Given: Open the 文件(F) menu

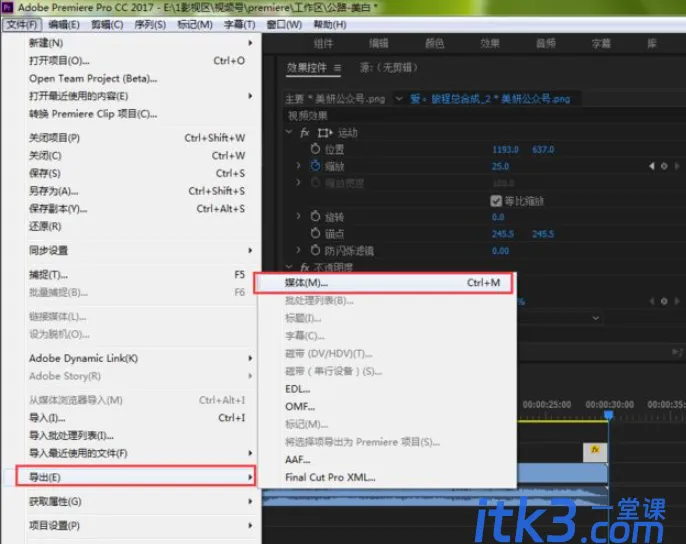Looking at the screenshot, I should [x=22, y=25].
